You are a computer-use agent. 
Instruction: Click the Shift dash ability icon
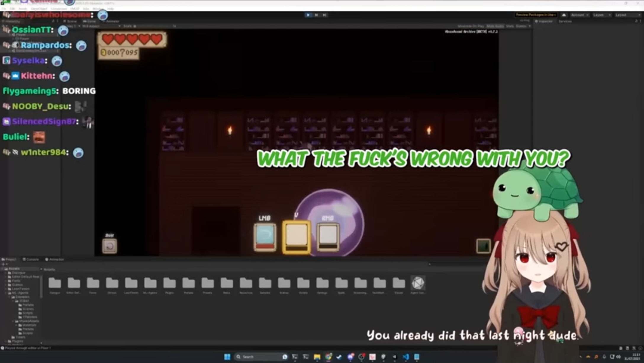click(110, 246)
